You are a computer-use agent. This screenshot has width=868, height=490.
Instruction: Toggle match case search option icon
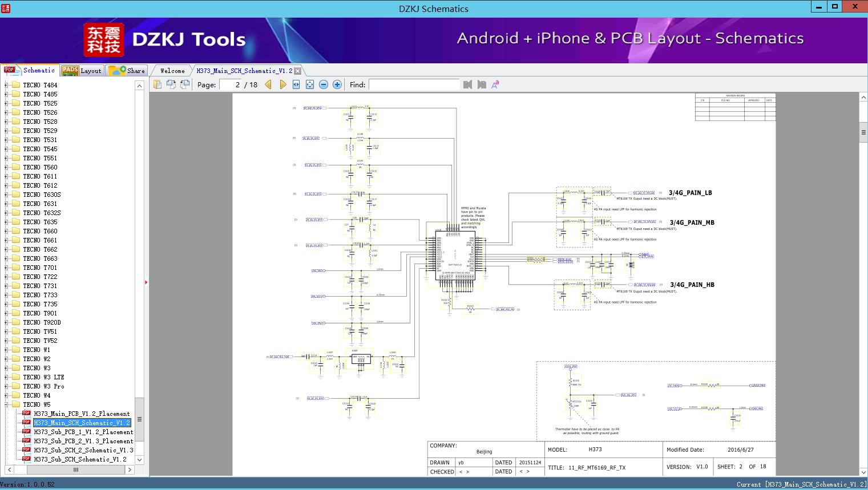click(x=495, y=84)
